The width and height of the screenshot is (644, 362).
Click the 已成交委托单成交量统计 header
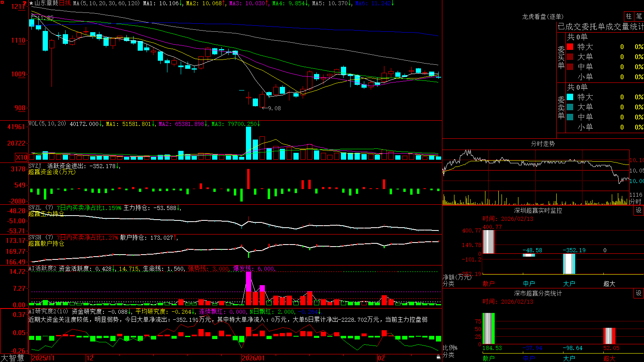(601, 27)
